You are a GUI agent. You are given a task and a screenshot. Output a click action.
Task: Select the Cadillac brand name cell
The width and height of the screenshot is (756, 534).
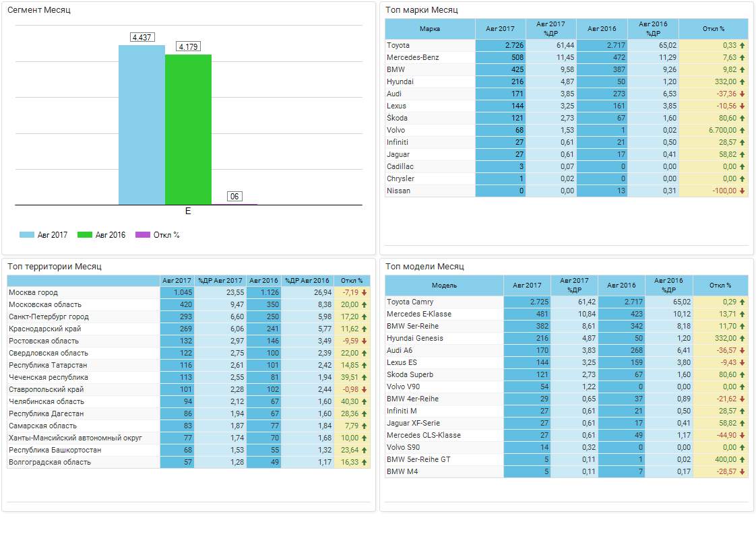tap(430, 166)
